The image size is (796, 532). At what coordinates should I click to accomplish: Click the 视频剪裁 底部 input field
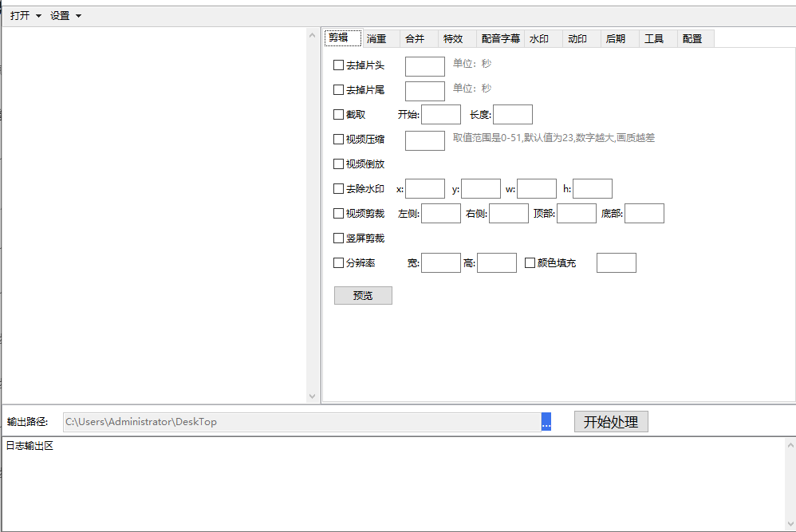coord(644,214)
